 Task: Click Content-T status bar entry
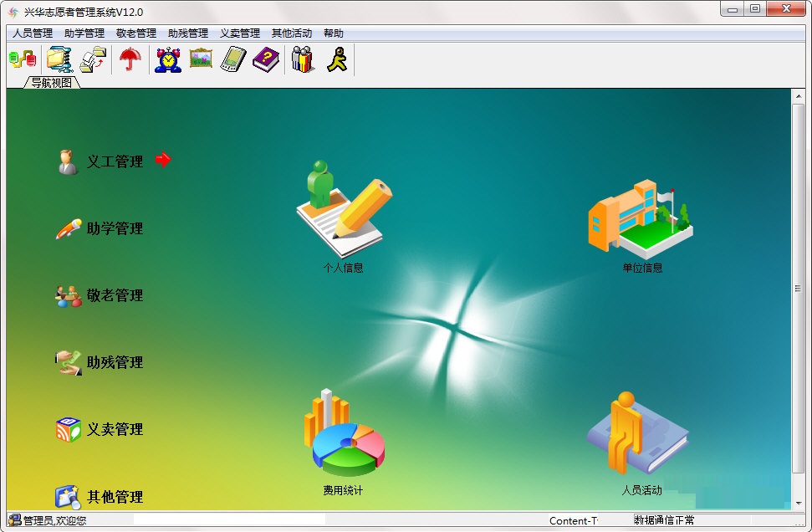574,520
